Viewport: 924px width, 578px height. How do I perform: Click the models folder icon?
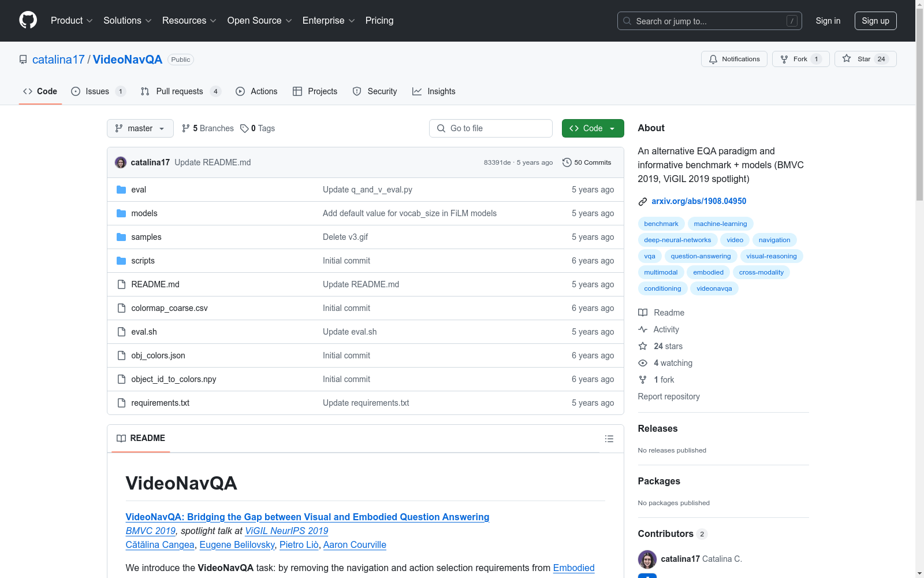[121, 213]
